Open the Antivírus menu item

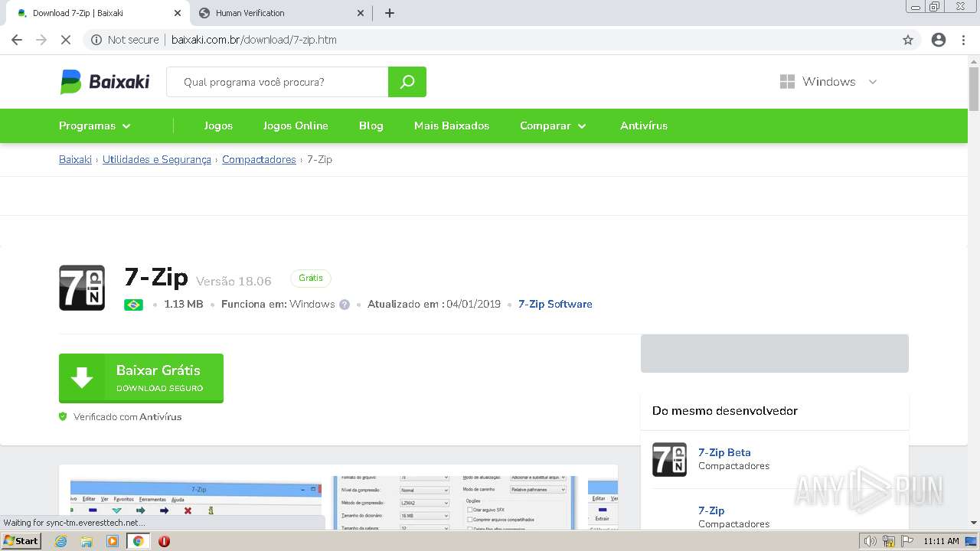coord(644,126)
